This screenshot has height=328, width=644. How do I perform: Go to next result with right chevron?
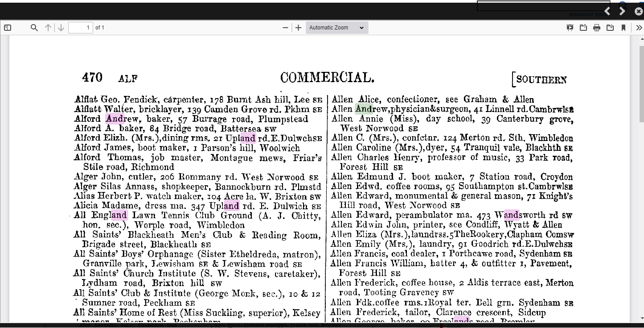623,11
